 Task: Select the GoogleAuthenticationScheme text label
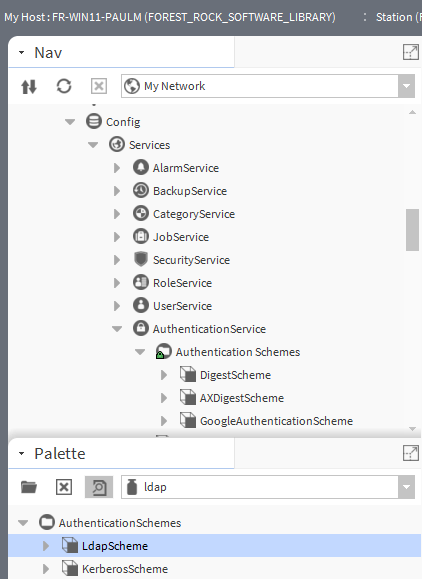[x=276, y=421]
